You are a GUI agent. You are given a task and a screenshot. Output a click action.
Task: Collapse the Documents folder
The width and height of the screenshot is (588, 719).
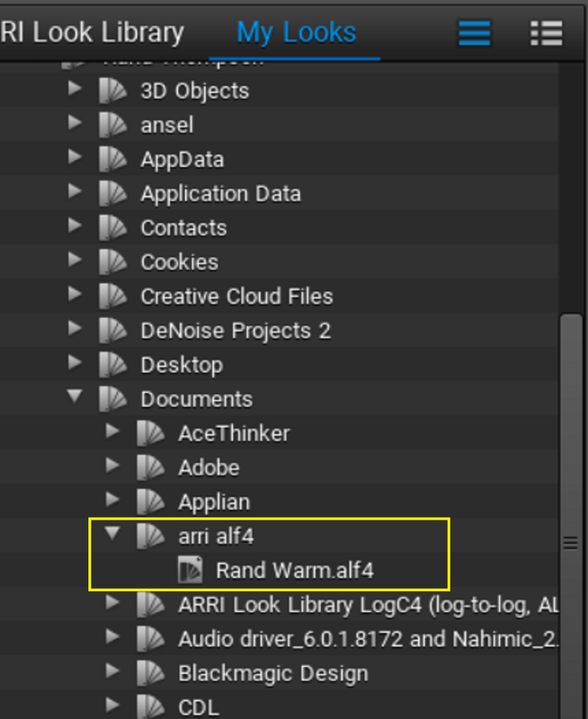[75, 396]
